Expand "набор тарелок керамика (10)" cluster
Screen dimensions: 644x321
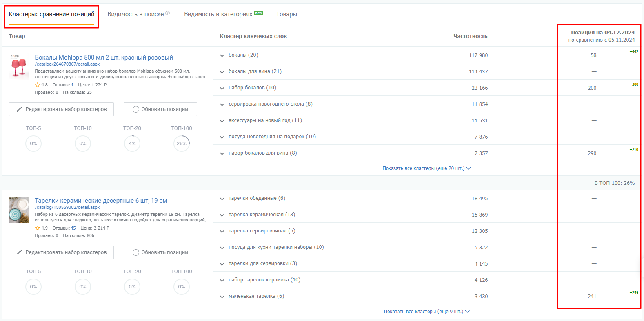tap(222, 280)
